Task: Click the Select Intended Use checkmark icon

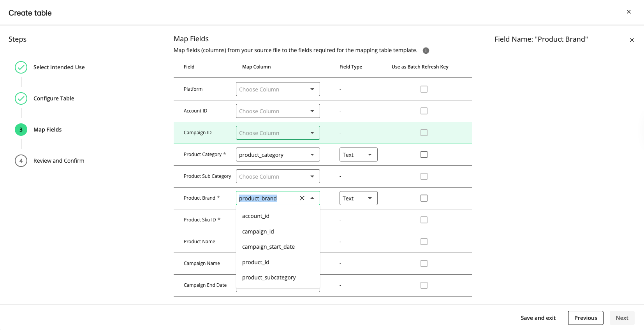Action: click(x=21, y=67)
